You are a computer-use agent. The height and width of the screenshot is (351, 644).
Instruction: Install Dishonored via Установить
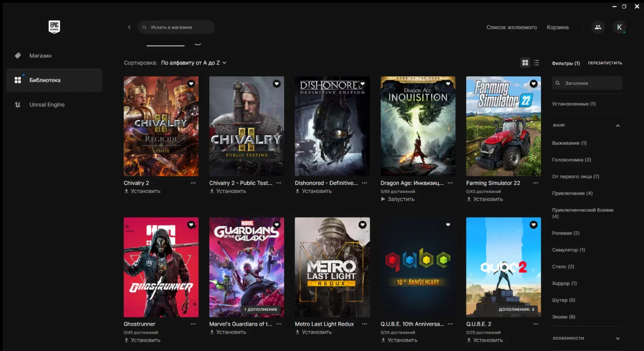314,191
